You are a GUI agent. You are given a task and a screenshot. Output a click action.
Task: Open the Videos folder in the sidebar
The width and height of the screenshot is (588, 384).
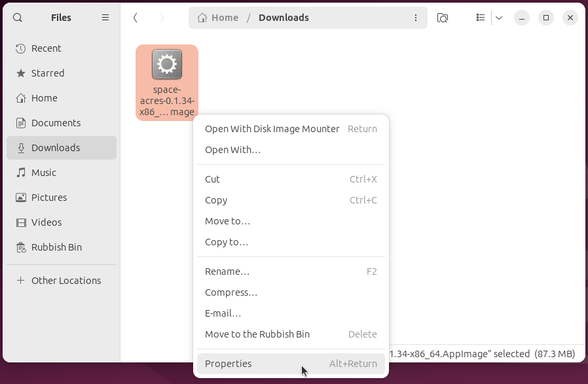point(46,222)
